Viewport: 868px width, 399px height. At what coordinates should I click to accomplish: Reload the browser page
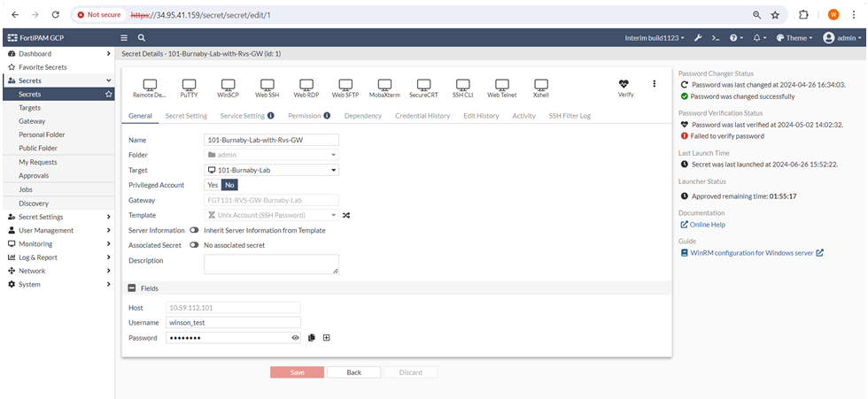click(55, 15)
